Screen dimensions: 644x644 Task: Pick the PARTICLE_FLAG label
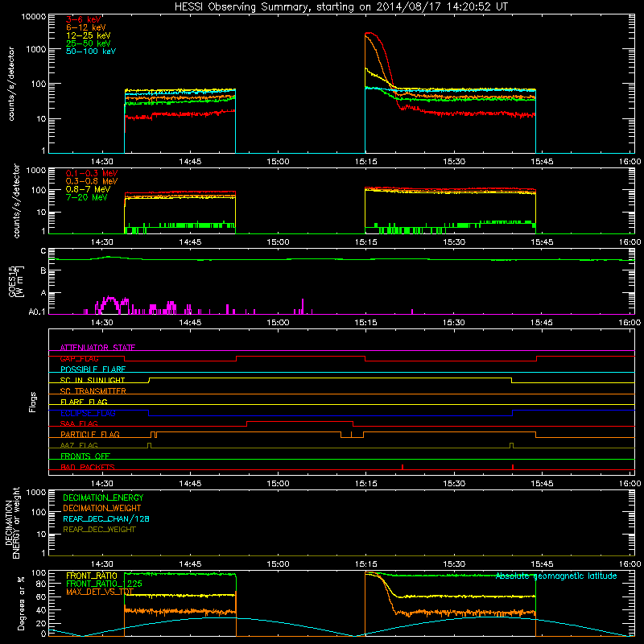(90, 434)
